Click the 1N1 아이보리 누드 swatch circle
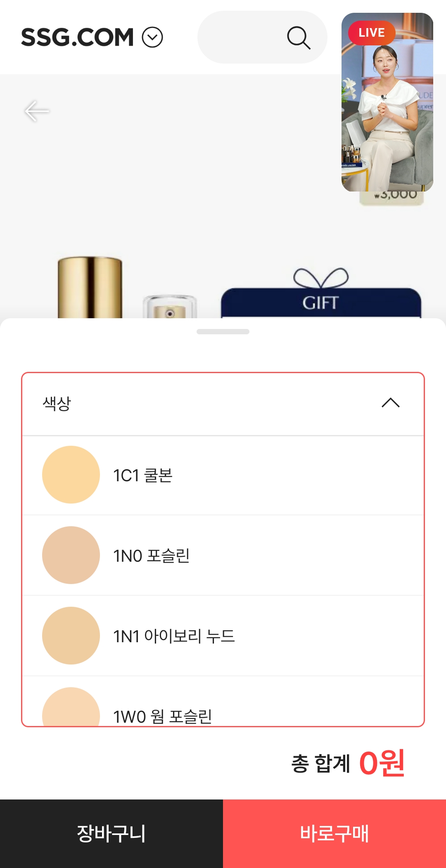Screen dimensions: 446x868 click(x=71, y=636)
